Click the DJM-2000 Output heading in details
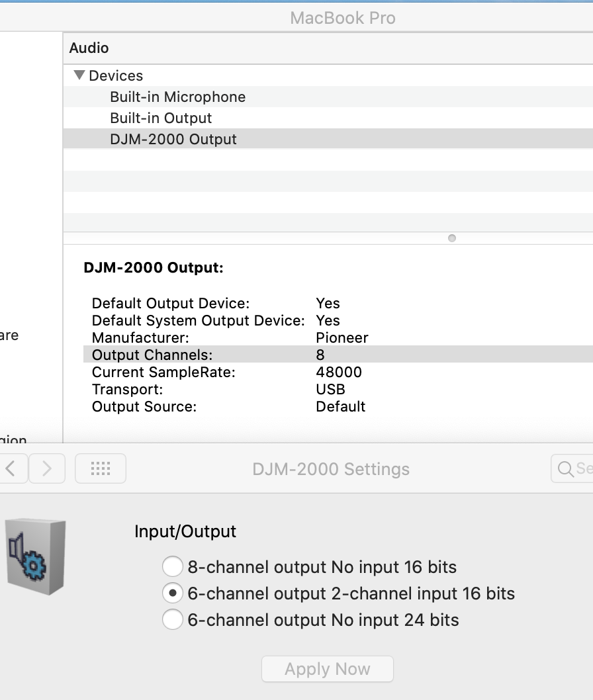 pos(153,267)
